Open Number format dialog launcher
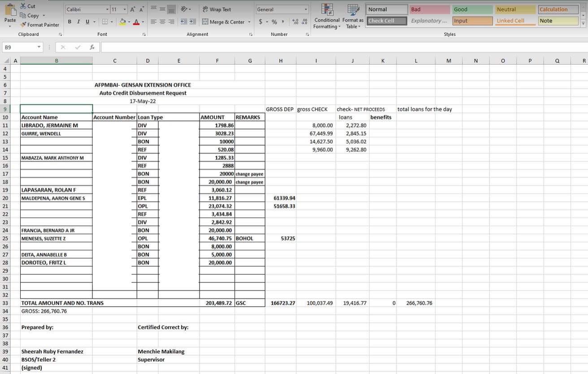The width and height of the screenshot is (588, 374). (308, 34)
